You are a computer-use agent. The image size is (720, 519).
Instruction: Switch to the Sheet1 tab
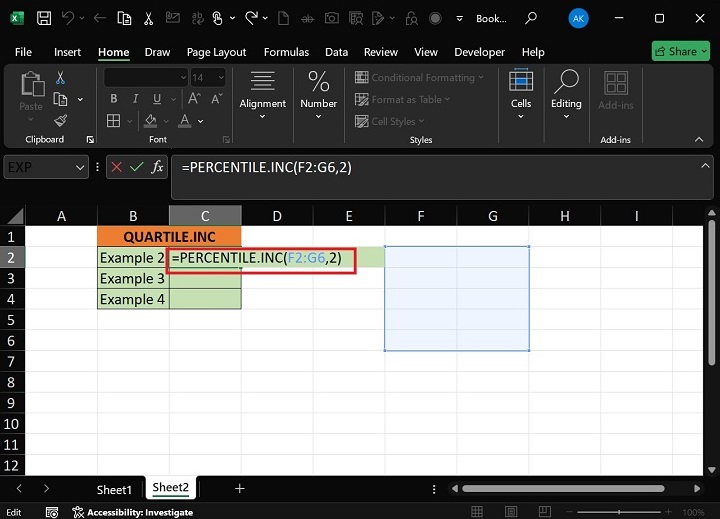tap(114, 490)
